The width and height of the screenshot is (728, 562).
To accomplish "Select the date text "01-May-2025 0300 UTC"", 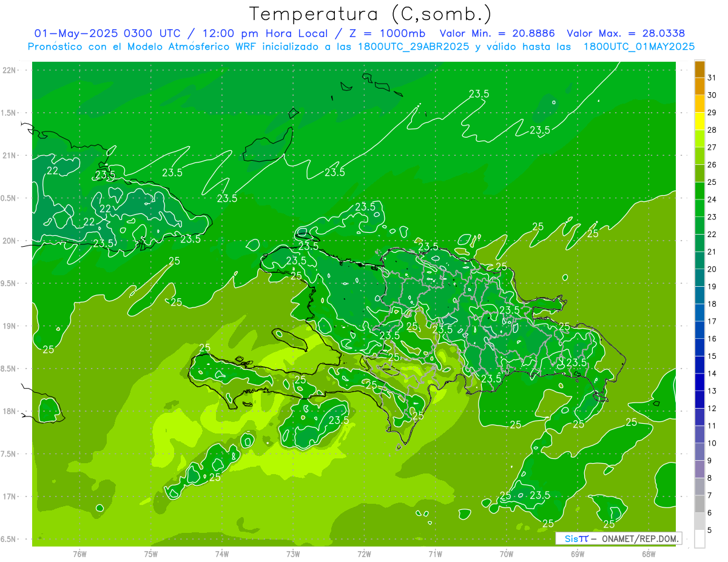I will coord(107,33).
